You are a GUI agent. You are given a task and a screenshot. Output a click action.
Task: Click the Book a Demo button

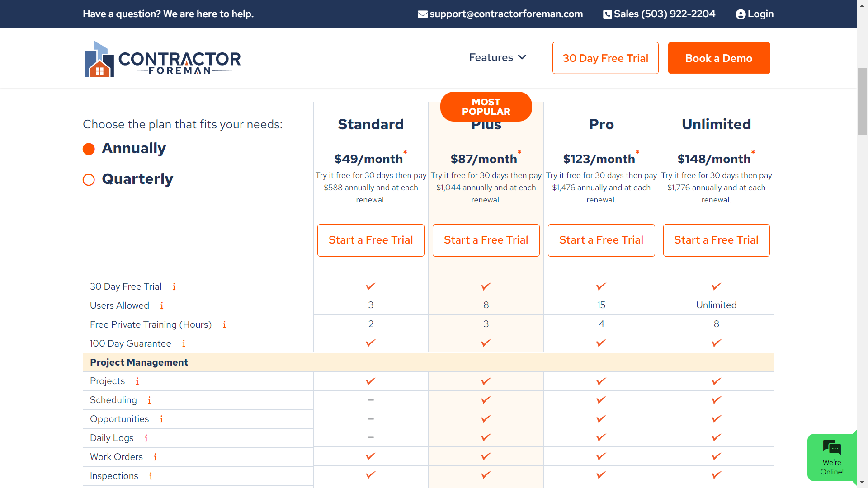(719, 58)
